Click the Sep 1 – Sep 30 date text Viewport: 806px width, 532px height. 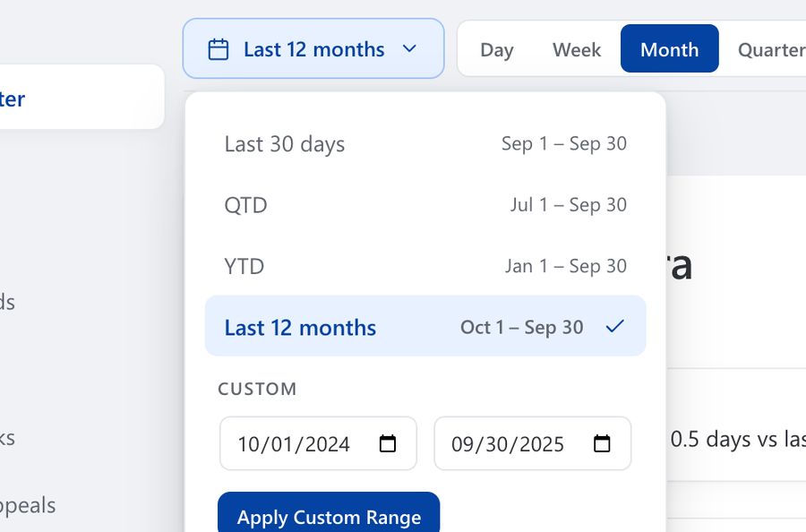(564, 144)
